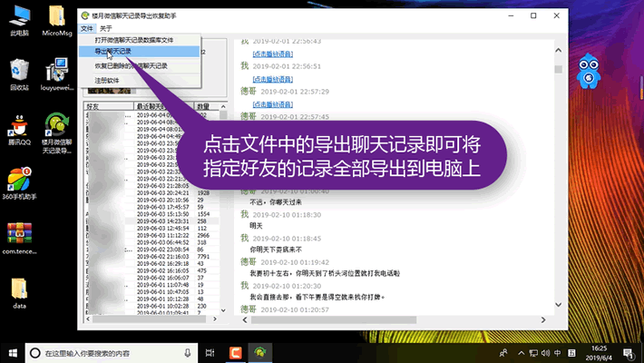Select friend row dated 2019-06-02 21:16:03
644x363 pixels.
(152, 257)
